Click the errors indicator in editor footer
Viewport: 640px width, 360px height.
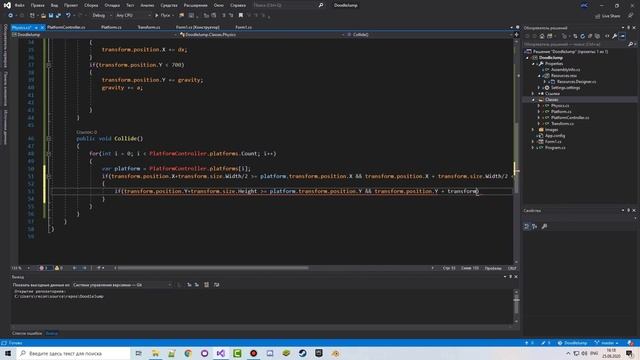[44, 268]
